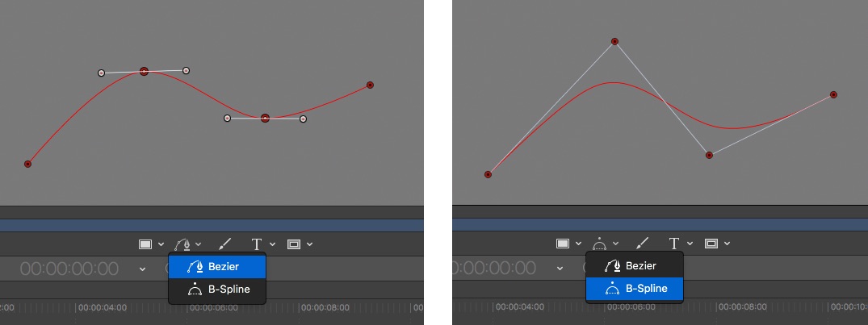Screen dimensions: 868x325
Task: Choose the Text tool in left toolbar
Action: [x=256, y=244]
